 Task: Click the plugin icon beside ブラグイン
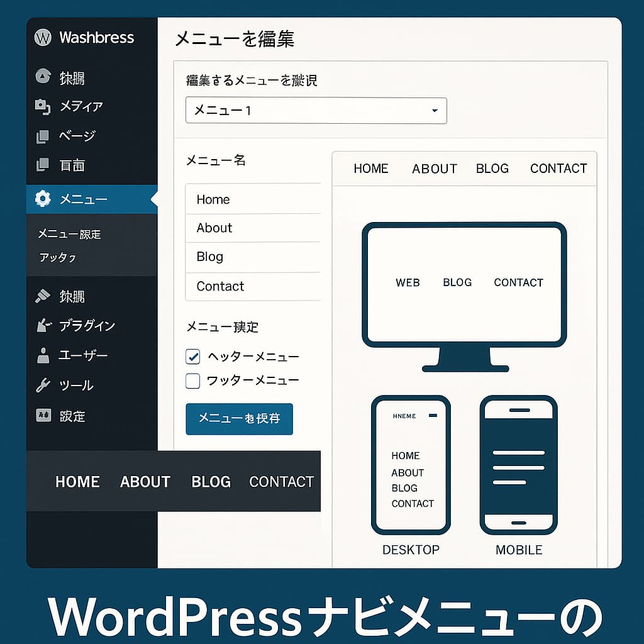[x=43, y=325]
